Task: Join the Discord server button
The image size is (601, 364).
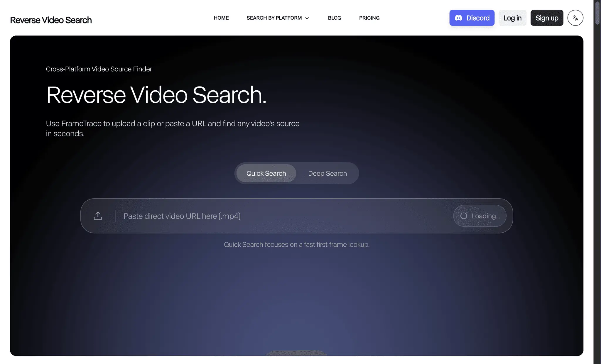Action: click(x=472, y=18)
